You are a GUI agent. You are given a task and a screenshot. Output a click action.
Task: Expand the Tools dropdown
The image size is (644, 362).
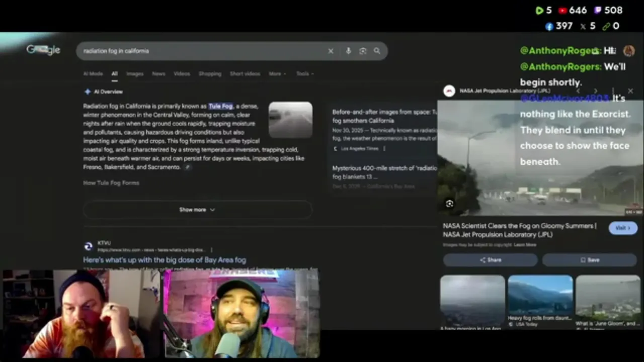point(305,73)
